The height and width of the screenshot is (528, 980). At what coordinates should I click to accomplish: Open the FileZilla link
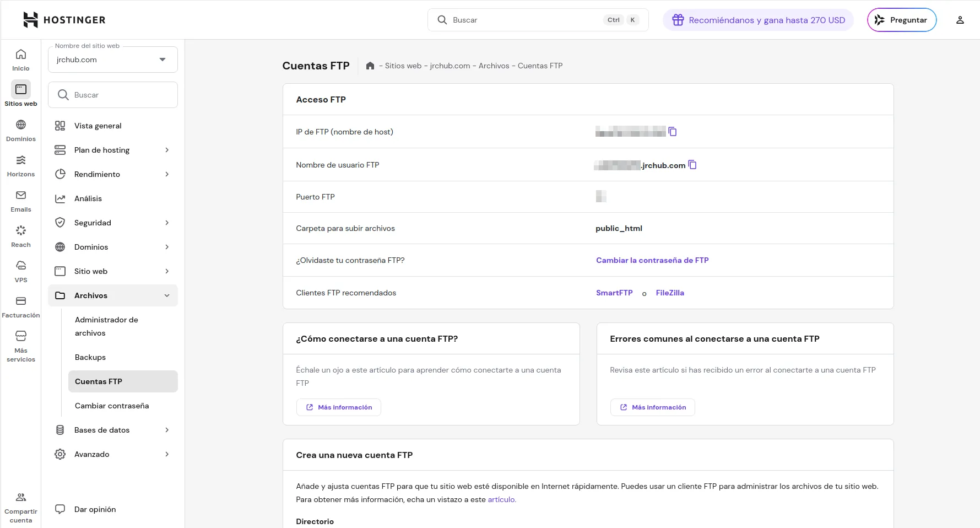tap(670, 293)
